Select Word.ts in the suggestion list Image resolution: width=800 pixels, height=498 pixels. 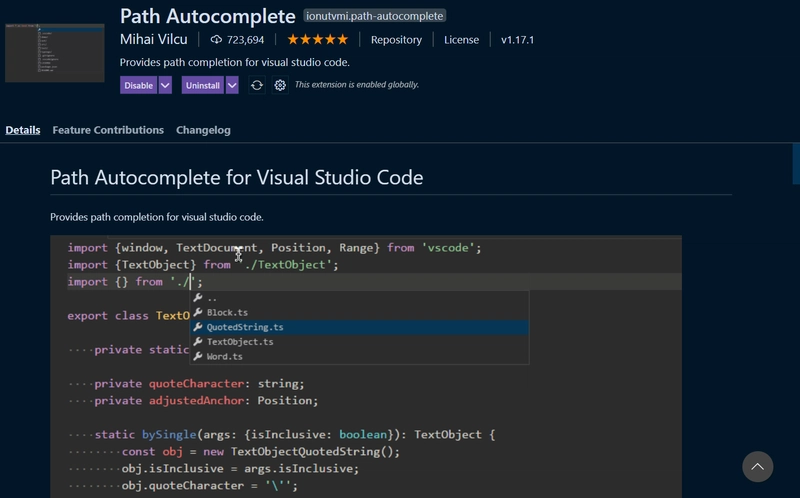click(x=360, y=357)
